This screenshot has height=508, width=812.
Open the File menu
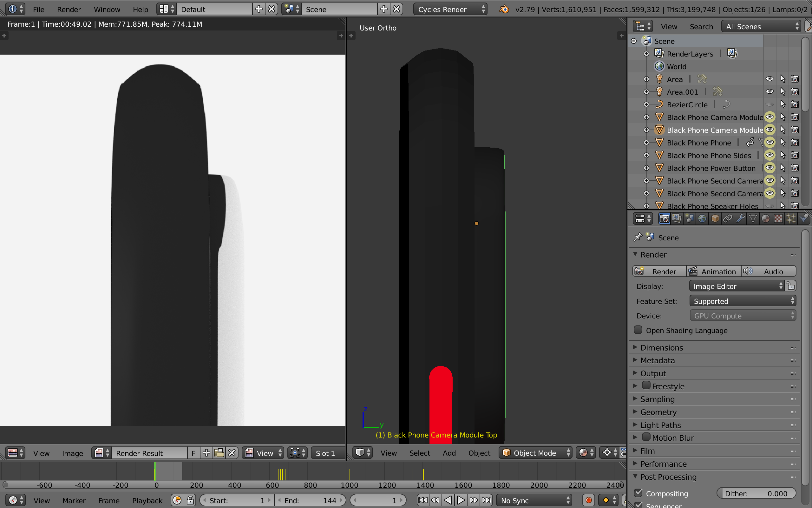pyautogui.click(x=39, y=10)
